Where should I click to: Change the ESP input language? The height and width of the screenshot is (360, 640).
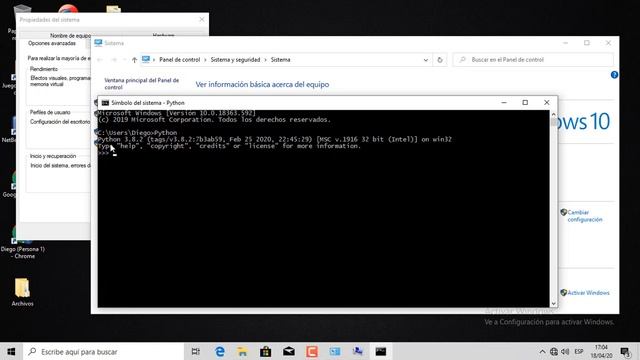(579, 351)
